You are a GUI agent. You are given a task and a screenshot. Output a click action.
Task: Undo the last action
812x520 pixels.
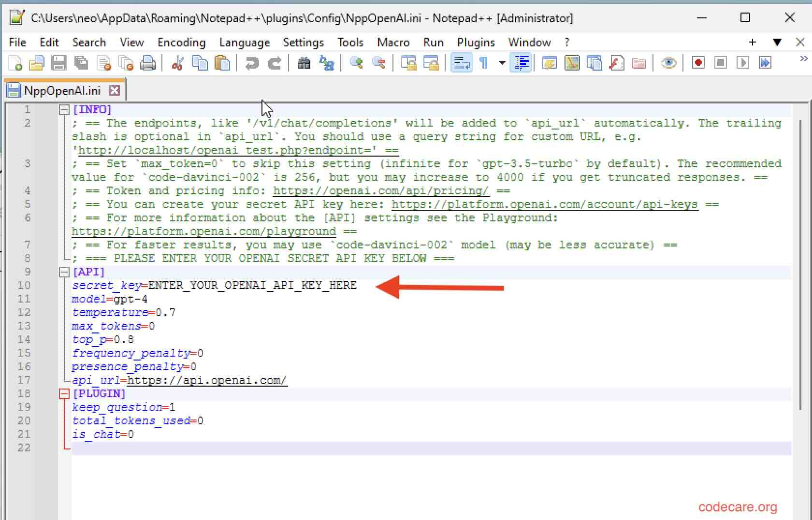251,63
